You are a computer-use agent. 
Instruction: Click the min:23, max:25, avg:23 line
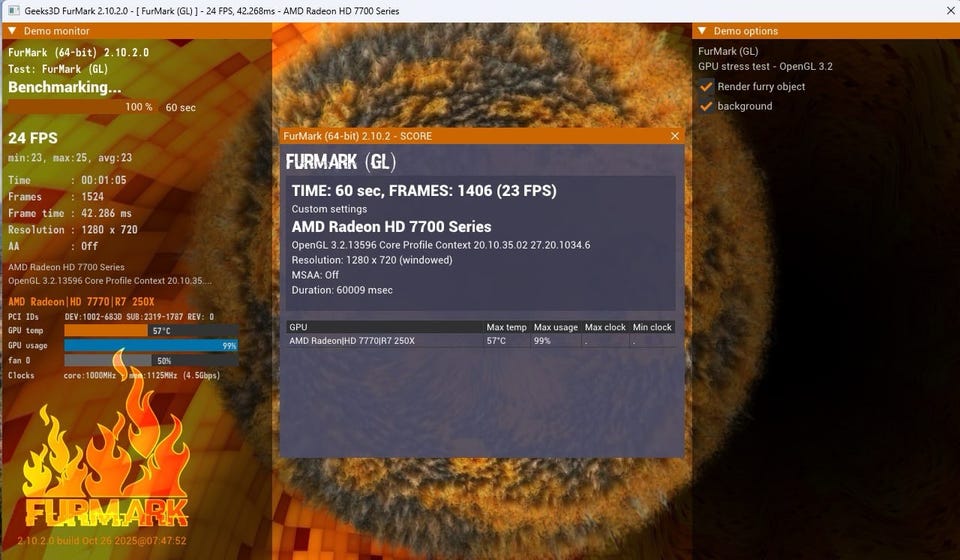tap(70, 158)
